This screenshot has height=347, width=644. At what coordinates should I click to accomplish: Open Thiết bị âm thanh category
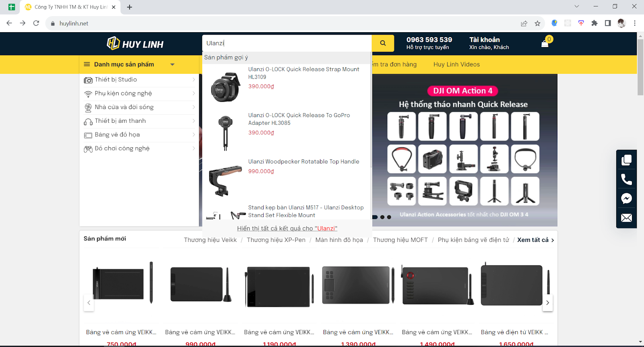coord(120,121)
